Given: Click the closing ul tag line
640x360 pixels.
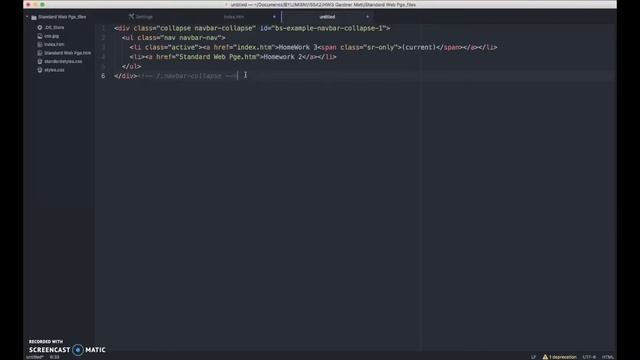Looking at the screenshot, I should pyautogui.click(x=131, y=66).
